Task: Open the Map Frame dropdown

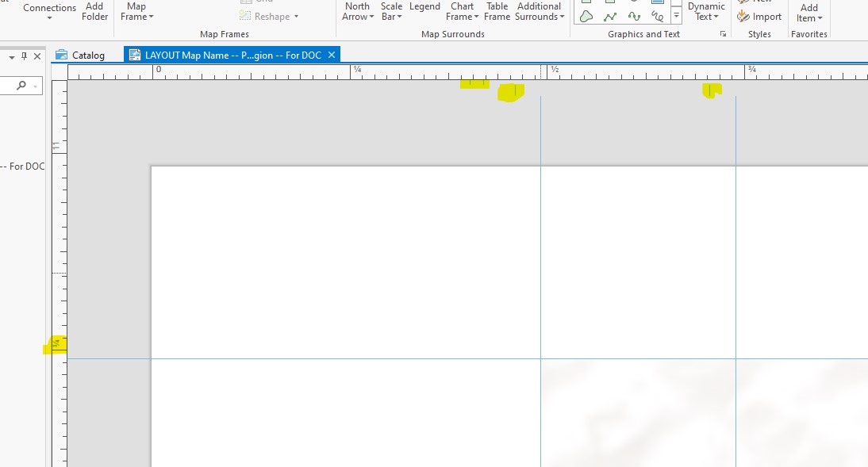Action: pos(136,11)
